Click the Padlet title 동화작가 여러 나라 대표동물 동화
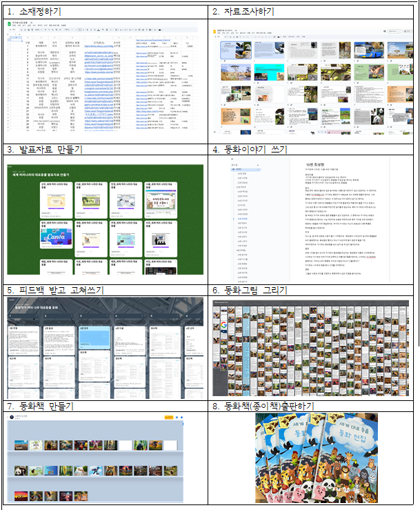Viewport: 420px width, 510px height. pos(37,307)
